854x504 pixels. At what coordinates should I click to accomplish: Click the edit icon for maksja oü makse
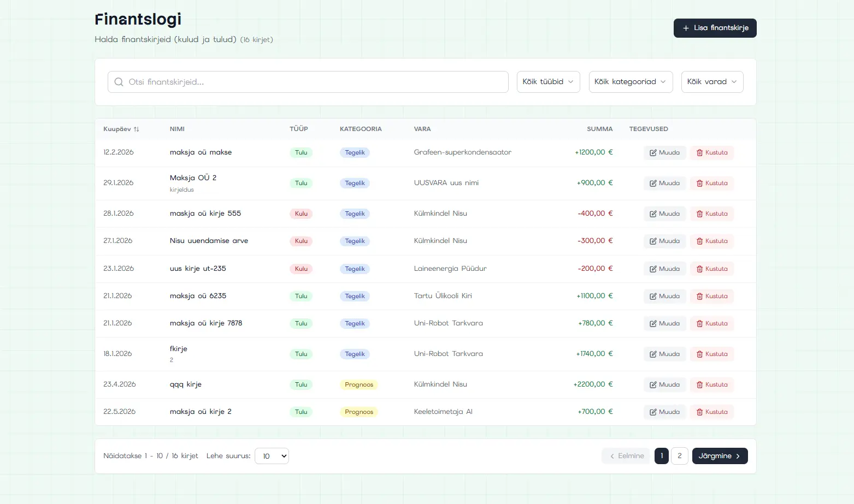coord(653,153)
